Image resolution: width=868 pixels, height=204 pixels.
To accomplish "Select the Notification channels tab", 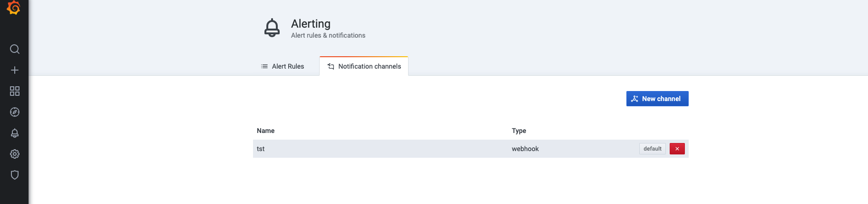I will pos(364,66).
